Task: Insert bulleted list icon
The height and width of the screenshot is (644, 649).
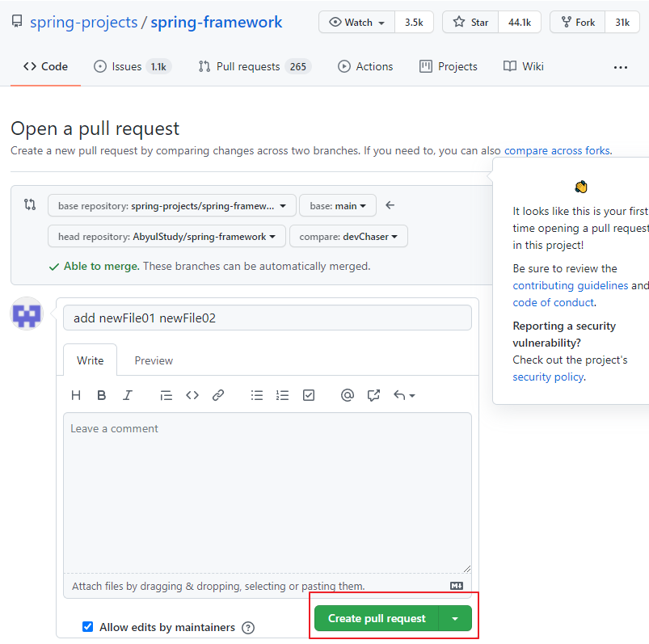Action: tap(257, 395)
